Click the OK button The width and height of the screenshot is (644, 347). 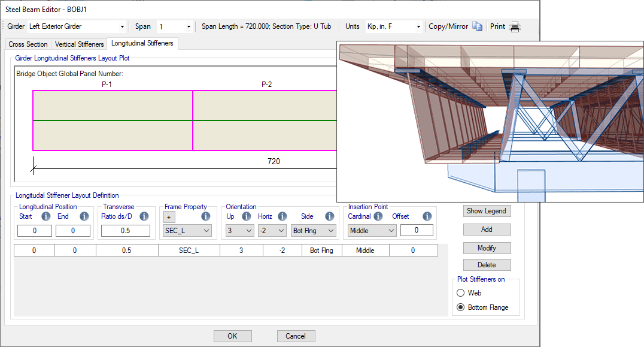click(232, 336)
